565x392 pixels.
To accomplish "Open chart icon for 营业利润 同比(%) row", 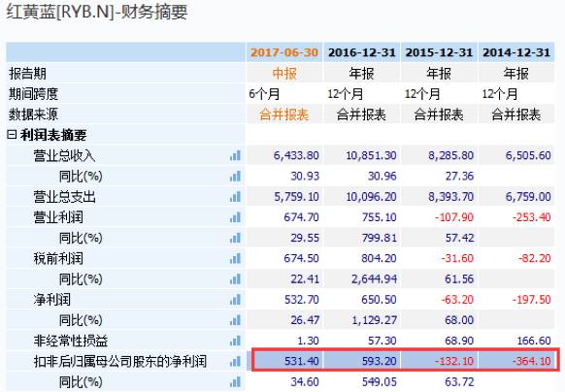I will click(235, 238).
